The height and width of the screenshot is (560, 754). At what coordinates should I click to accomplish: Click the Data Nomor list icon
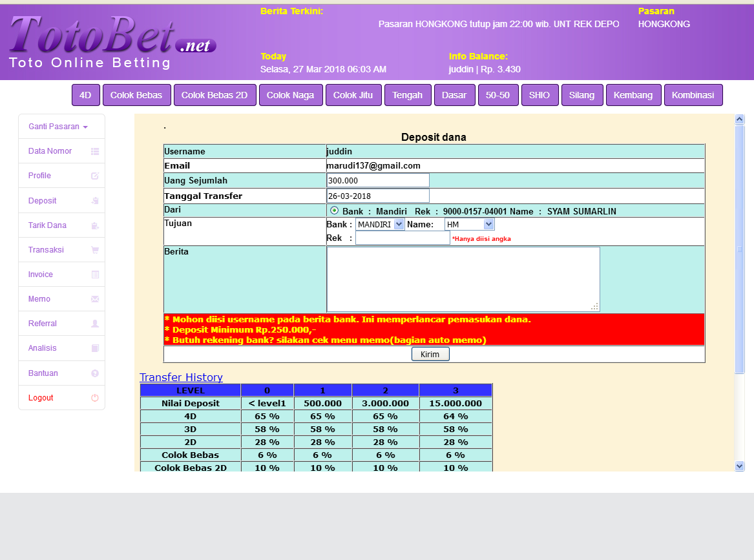pos(95,151)
